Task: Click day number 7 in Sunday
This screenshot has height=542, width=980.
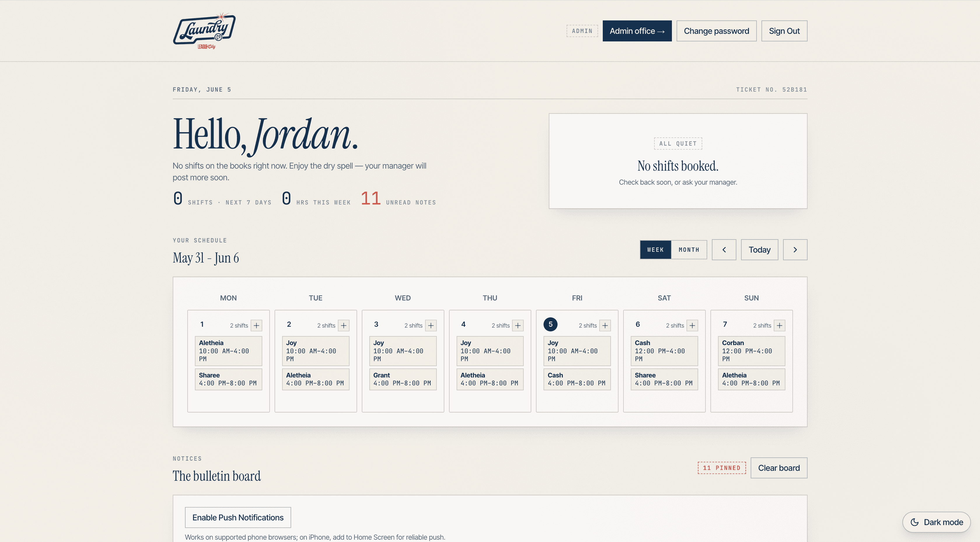Action: (x=725, y=324)
